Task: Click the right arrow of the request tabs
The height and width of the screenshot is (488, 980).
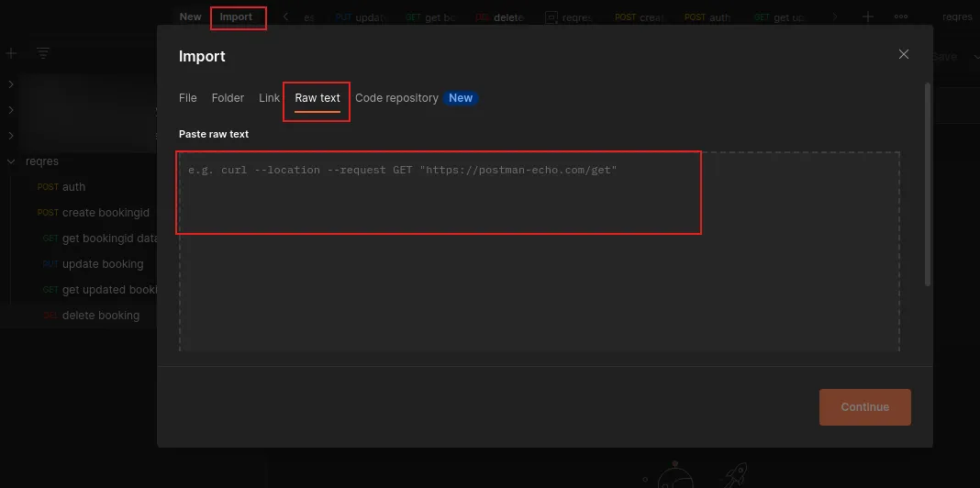Action: click(835, 17)
